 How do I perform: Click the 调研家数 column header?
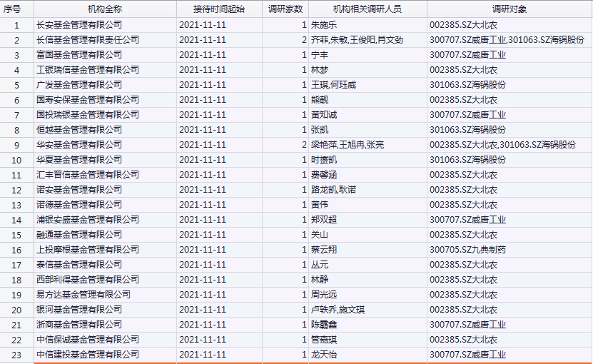tap(285, 9)
